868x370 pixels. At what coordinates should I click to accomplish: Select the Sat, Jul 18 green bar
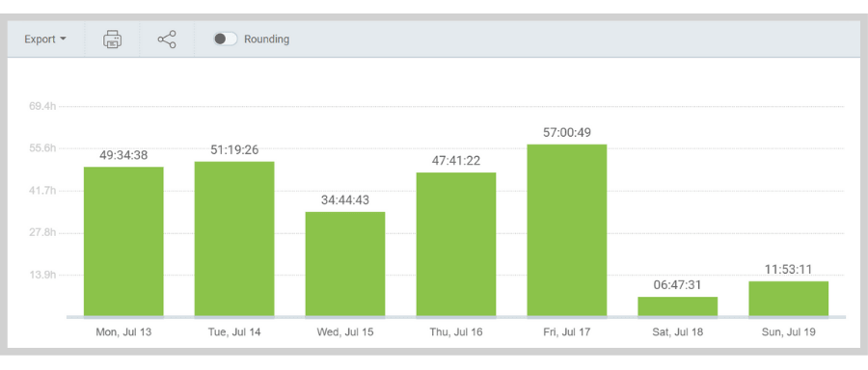click(x=678, y=306)
